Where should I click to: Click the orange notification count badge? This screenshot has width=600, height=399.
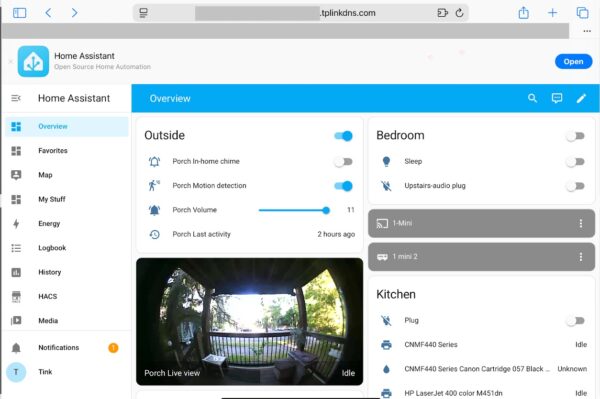point(113,348)
